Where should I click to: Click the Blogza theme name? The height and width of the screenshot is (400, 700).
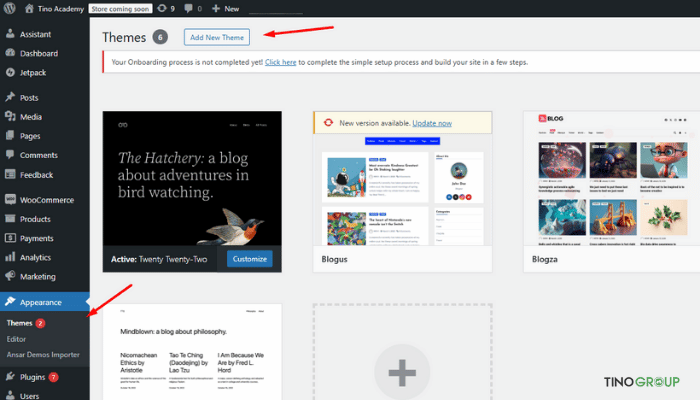click(545, 259)
